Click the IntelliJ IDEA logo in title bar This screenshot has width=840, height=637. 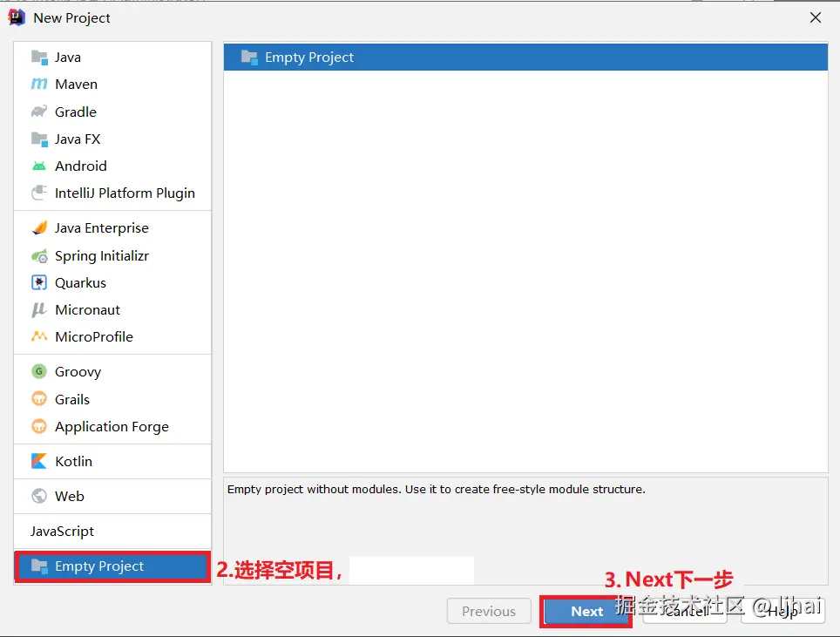tap(17, 17)
